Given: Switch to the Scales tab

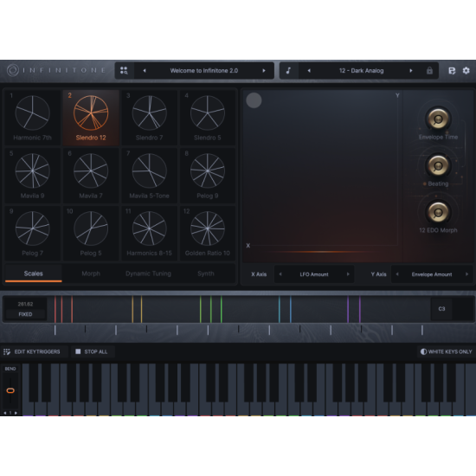Looking at the screenshot, I should [x=34, y=273].
